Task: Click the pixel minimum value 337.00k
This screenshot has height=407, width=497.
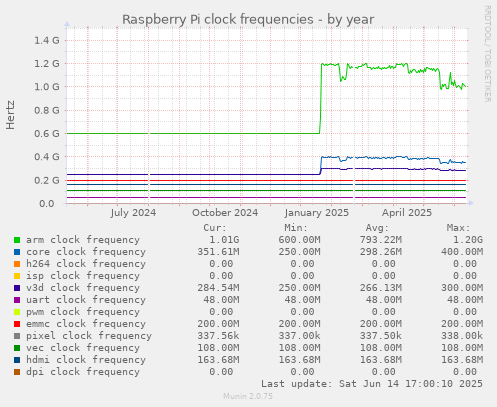Action: point(300,336)
